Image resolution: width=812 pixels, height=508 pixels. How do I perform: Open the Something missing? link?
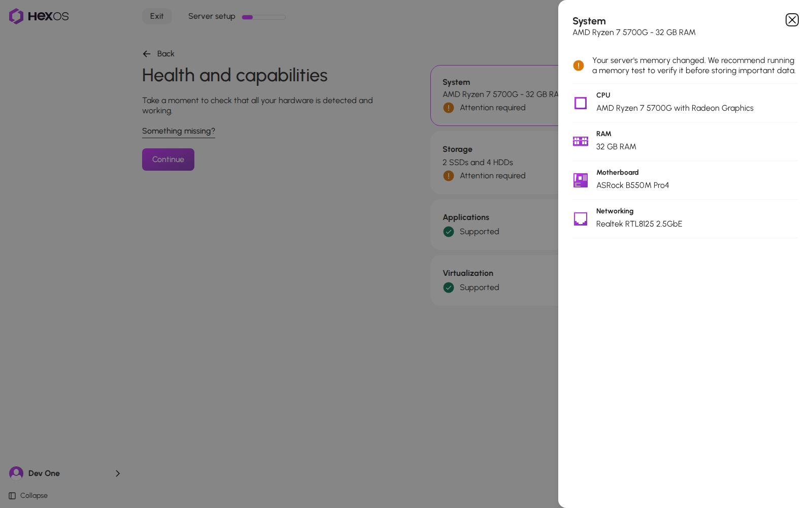tap(179, 131)
